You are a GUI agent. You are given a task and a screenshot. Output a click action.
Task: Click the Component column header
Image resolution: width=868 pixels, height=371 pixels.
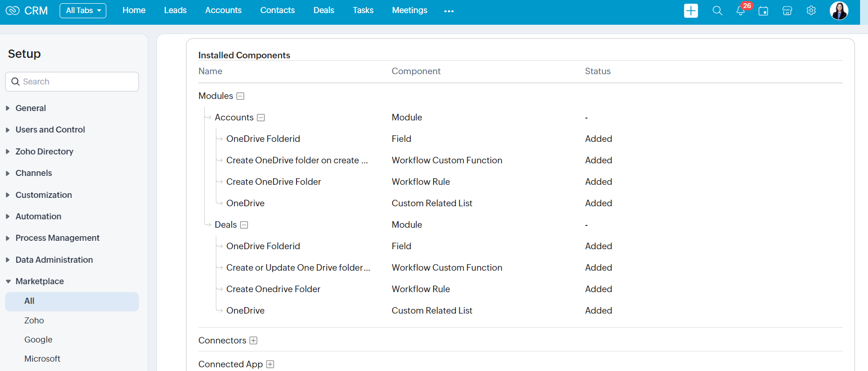coord(416,71)
